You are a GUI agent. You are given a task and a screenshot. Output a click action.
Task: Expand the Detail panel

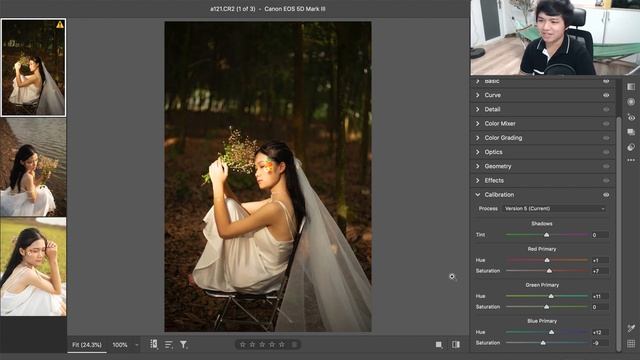[x=478, y=109]
